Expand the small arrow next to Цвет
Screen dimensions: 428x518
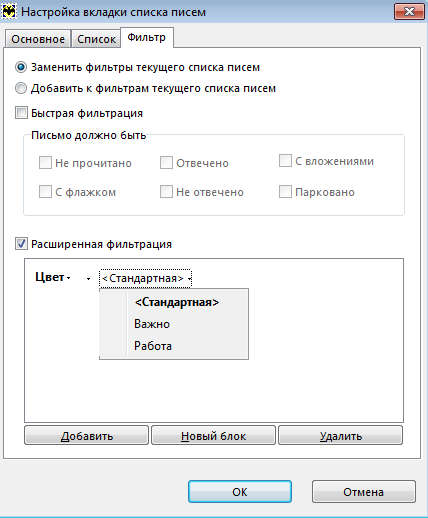tap(88, 279)
